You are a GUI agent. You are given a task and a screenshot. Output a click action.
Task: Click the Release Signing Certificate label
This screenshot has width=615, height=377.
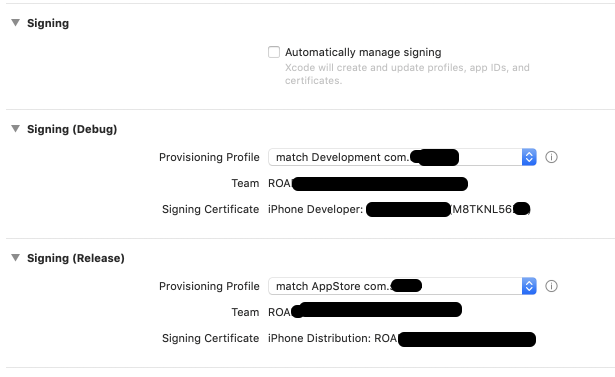[211, 338]
